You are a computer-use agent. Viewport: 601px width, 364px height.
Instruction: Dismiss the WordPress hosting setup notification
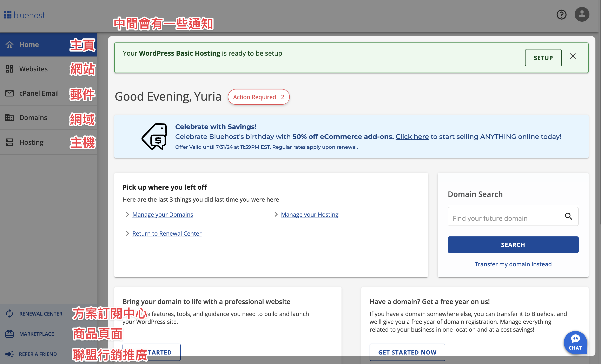573,56
